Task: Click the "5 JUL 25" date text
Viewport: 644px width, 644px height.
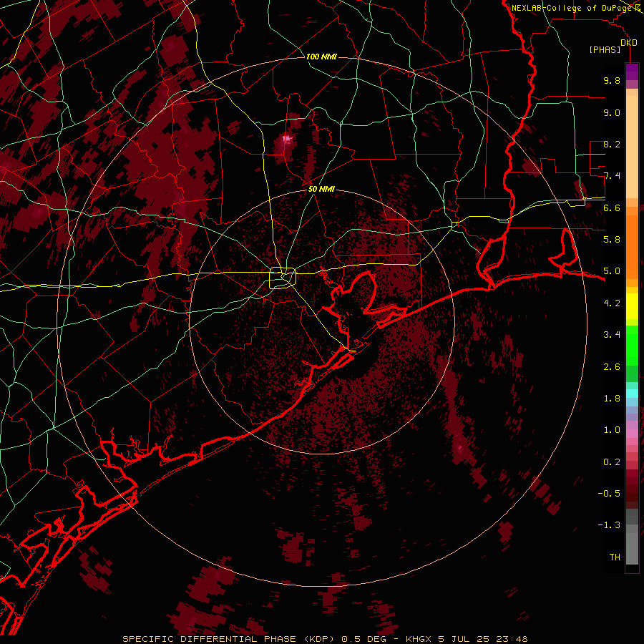Action: click(462, 639)
